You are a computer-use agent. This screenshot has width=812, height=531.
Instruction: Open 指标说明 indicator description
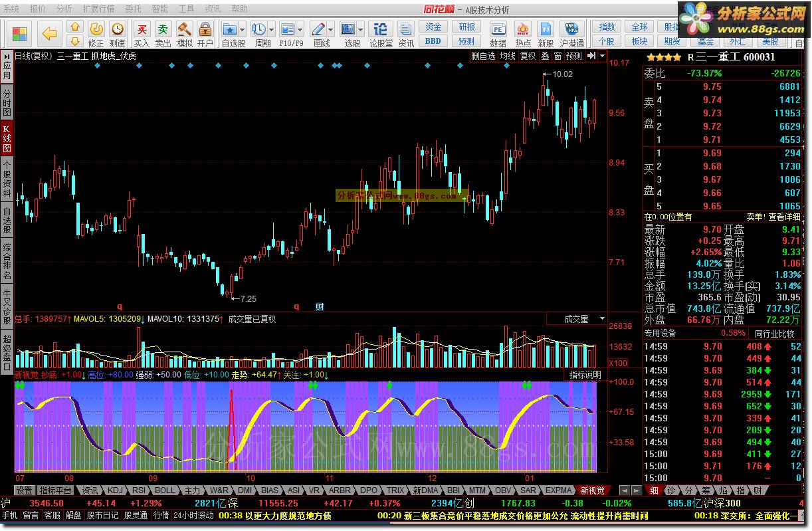coord(585,375)
